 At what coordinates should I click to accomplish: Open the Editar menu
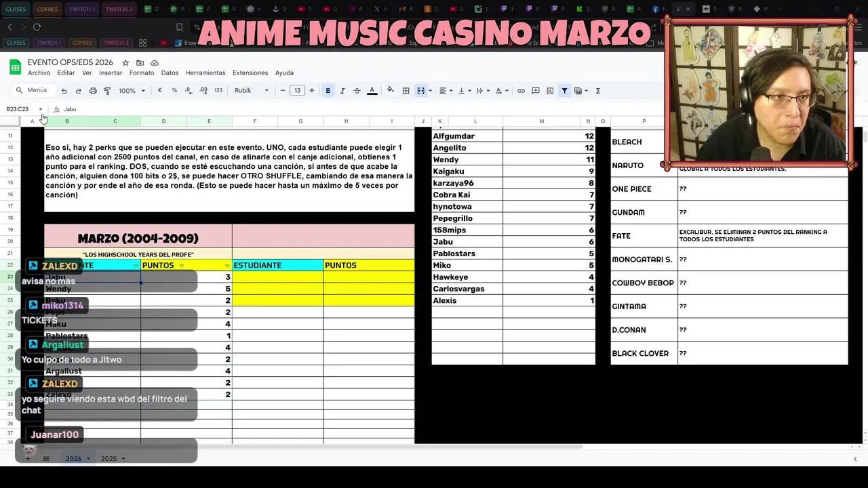point(66,73)
